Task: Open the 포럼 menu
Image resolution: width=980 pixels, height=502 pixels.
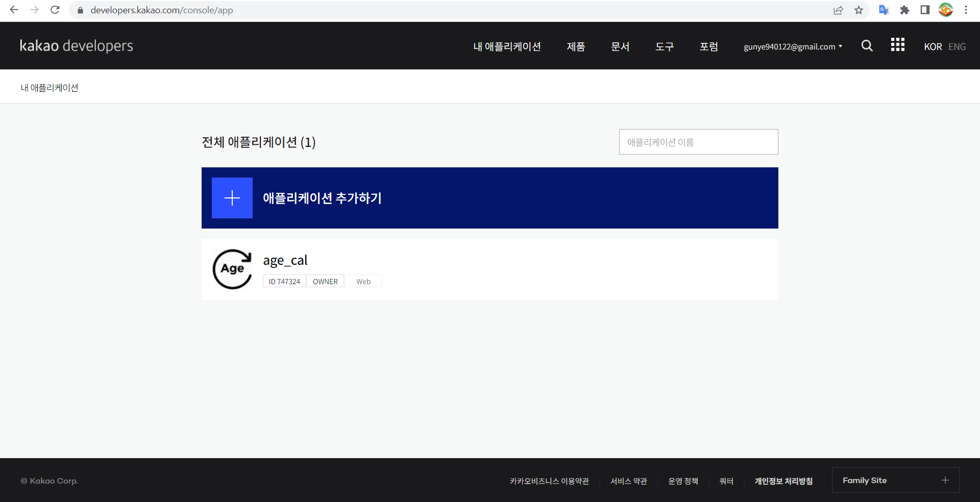Action: pyautogui.click(x=709, y=46)
